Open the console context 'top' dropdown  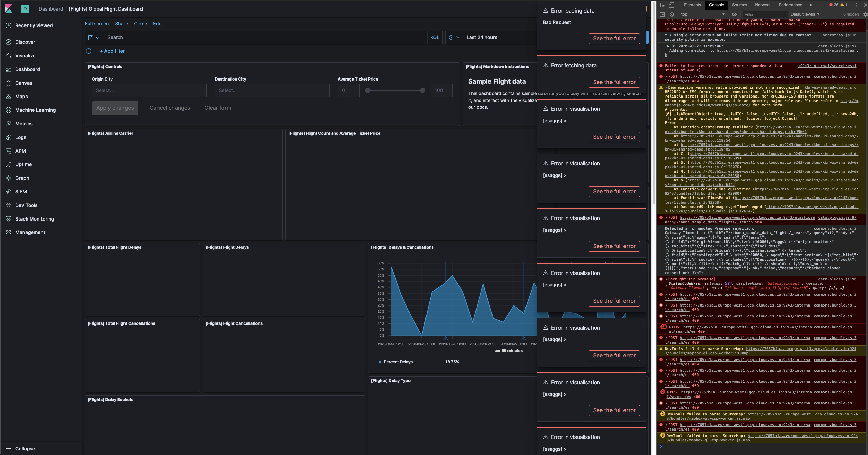[x=703, y=14]
